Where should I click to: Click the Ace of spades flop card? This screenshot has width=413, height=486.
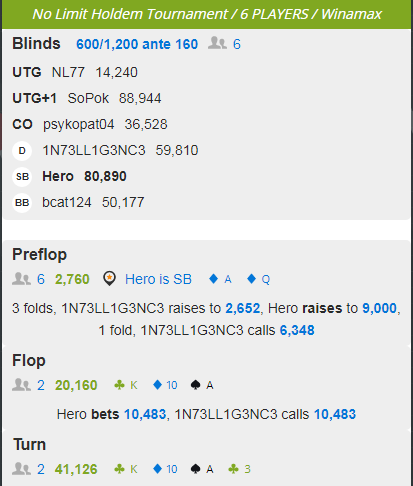202,385
